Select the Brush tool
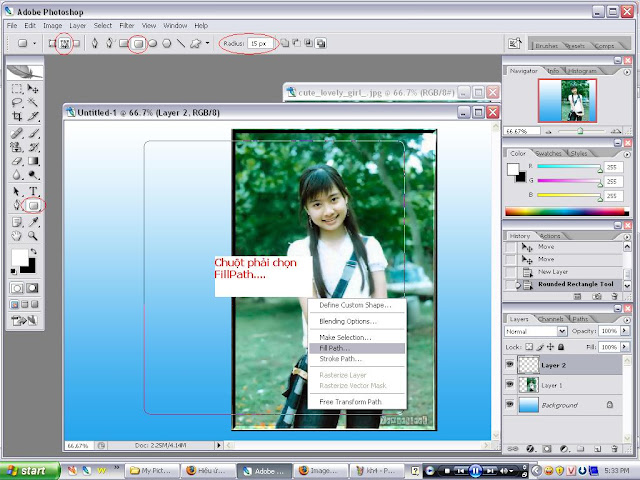Screen dimensions: 640x480 click(x=33, y=133)
